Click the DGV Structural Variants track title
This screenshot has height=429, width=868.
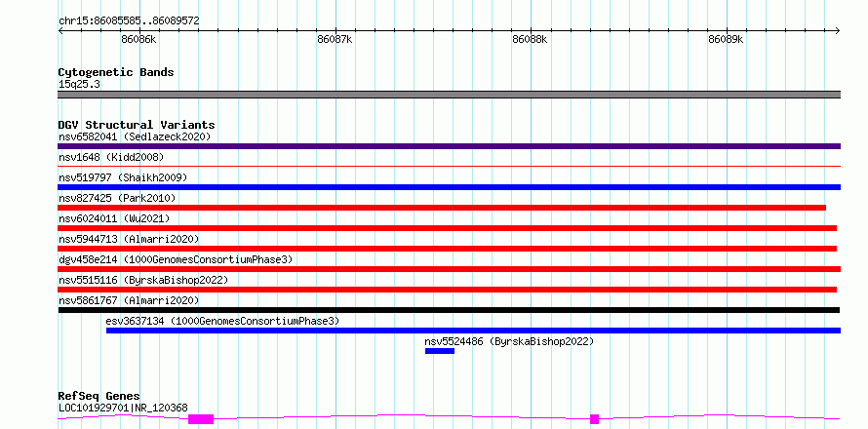[x=137, y=125]
